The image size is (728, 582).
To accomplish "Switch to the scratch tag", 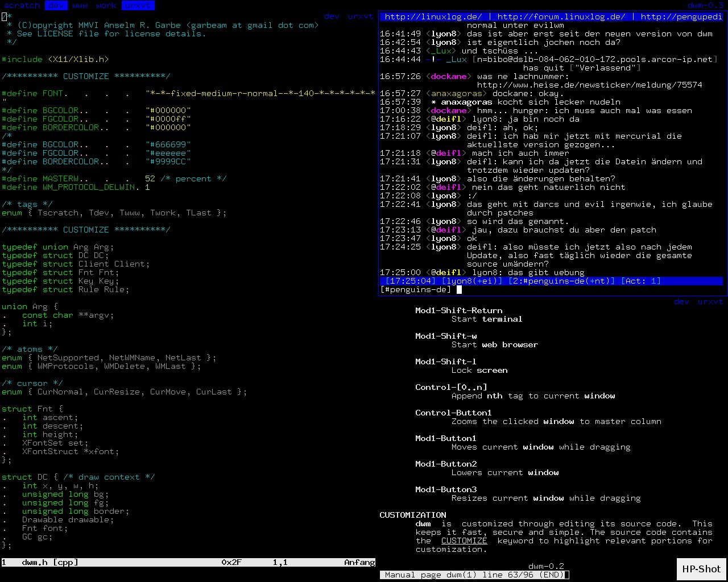I will click(x=22, y=5).
